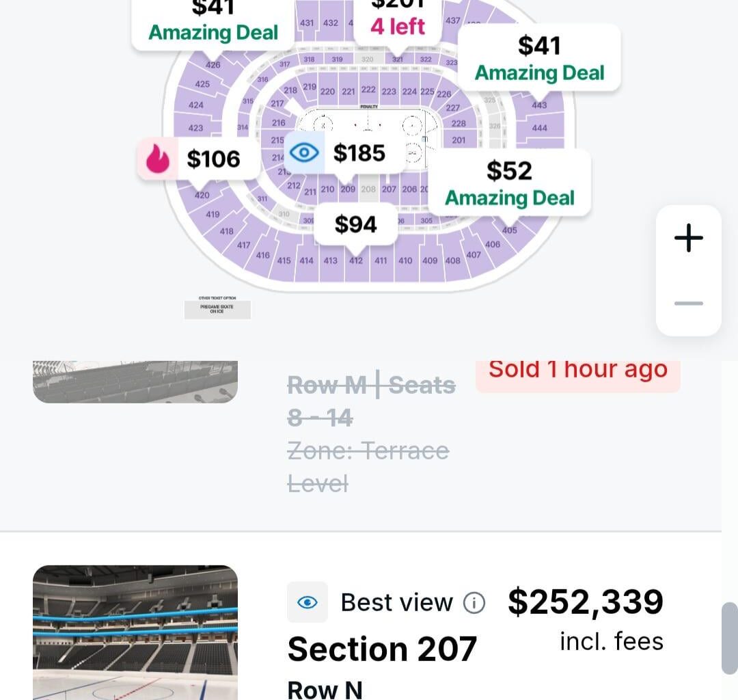Click the $106 price pin
Image resolution: width=738 pixels, height=700 pixels.
[x=216, y=159]
